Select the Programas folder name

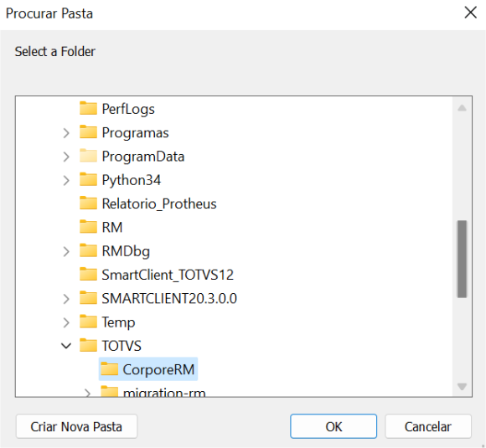pyautogui.click(x=135, y=133)
